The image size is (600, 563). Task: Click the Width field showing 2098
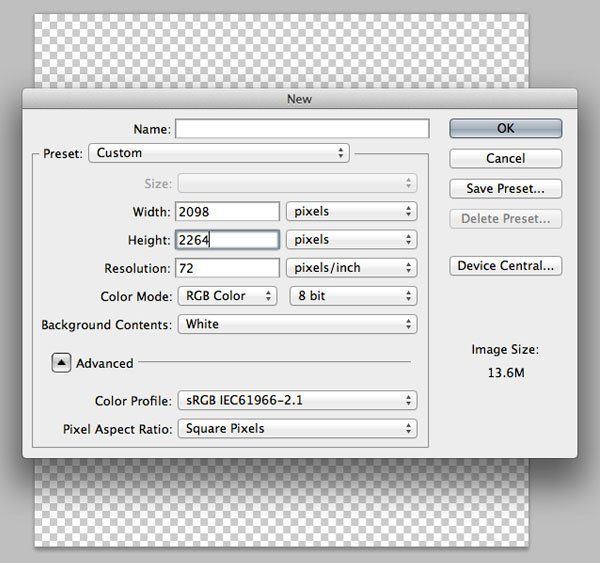tap(227, 212)
